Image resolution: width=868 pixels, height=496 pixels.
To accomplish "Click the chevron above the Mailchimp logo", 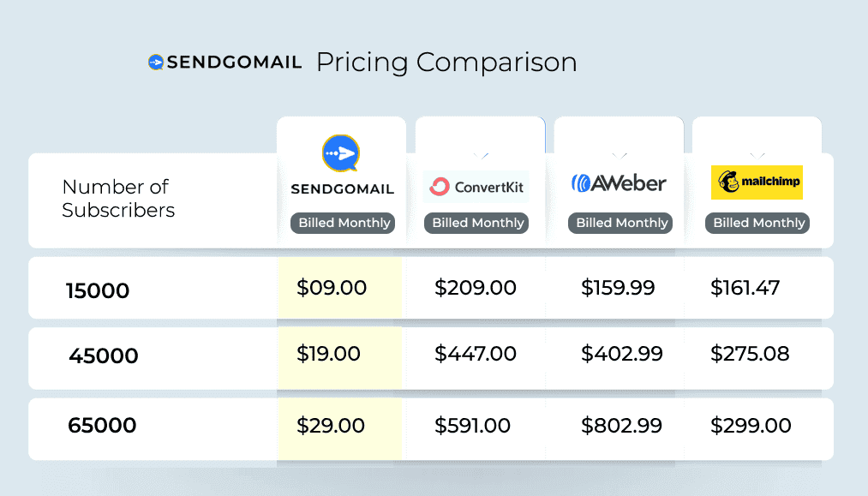I will 757,156.
